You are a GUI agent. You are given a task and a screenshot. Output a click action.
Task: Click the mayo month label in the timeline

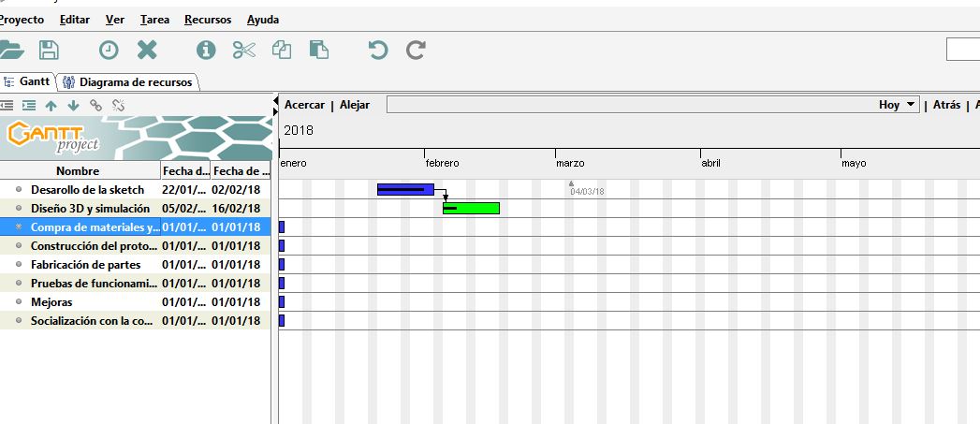[x=854, y=163]
